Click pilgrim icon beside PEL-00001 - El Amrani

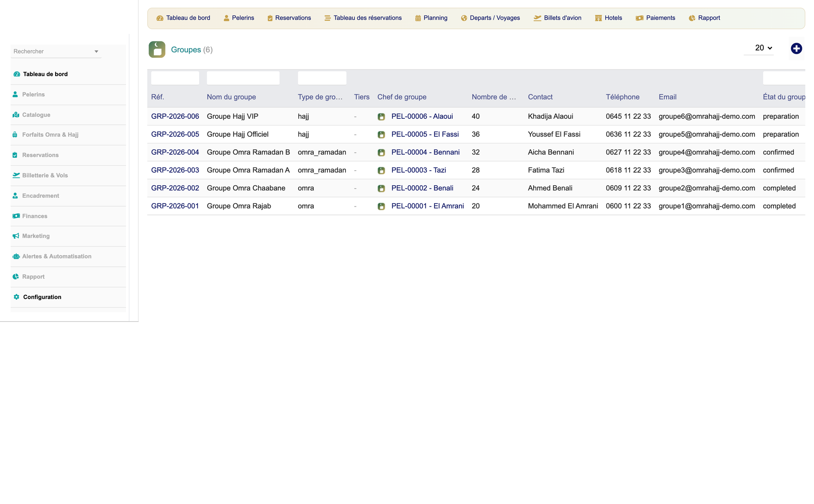(381, 206)
